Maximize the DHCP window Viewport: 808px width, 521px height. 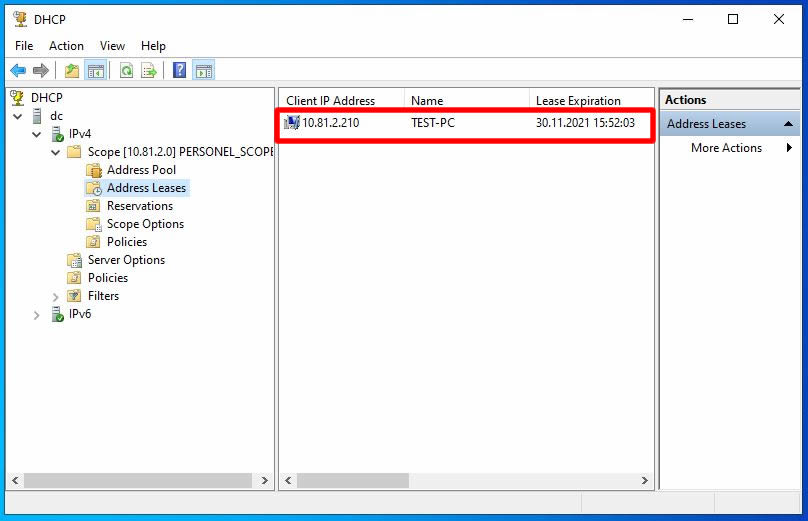733,19
